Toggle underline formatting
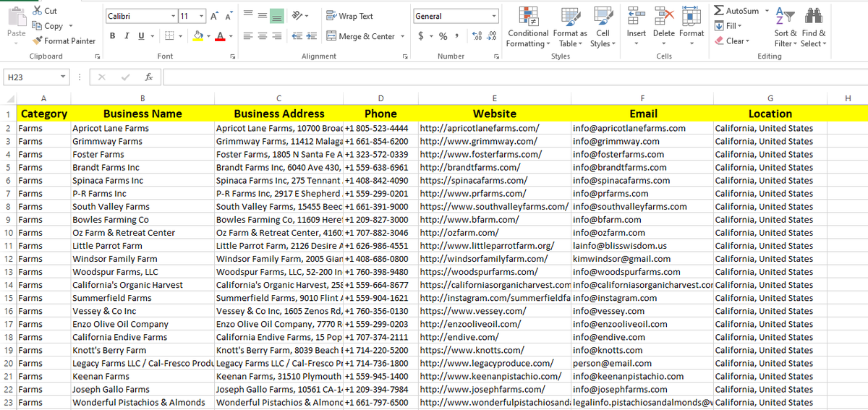Screen dimensions: 868x410 140,36
